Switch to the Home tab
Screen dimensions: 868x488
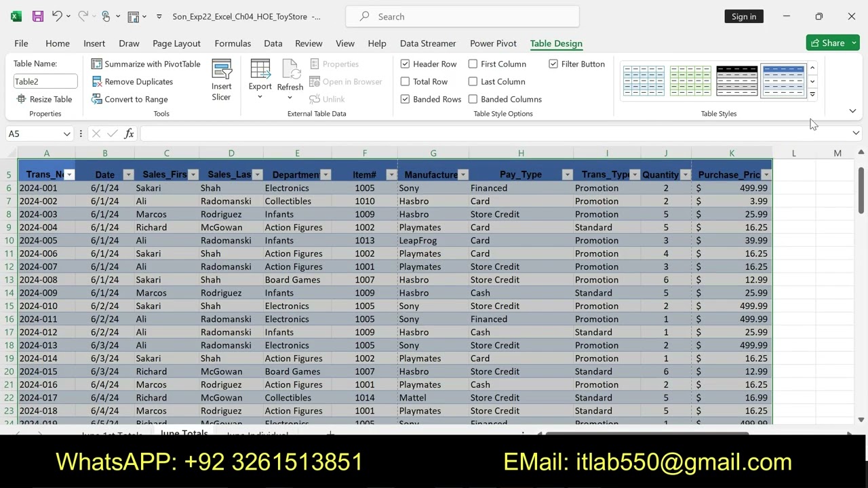(58, 43)
